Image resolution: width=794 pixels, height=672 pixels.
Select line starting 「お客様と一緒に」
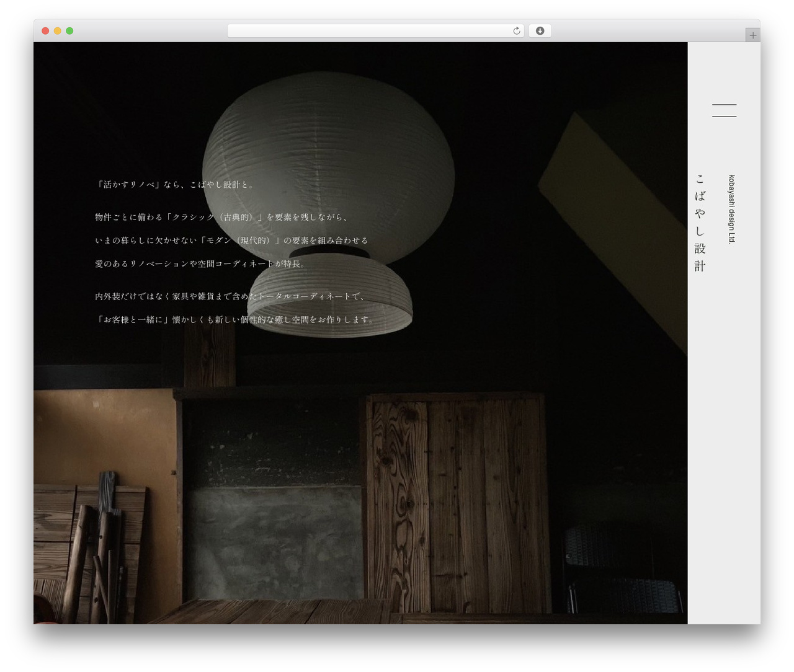point(235,320)
